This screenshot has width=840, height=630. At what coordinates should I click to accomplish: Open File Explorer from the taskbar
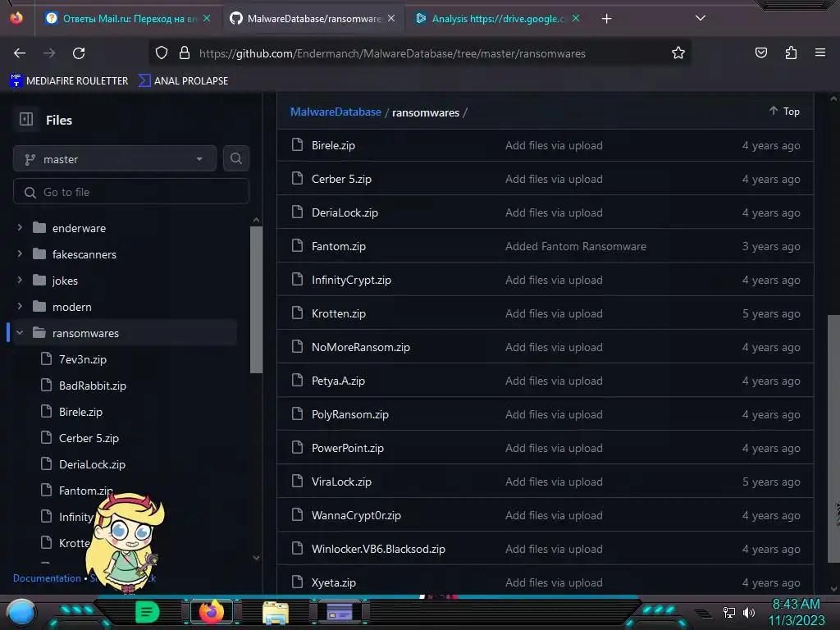tap(276, 612)
